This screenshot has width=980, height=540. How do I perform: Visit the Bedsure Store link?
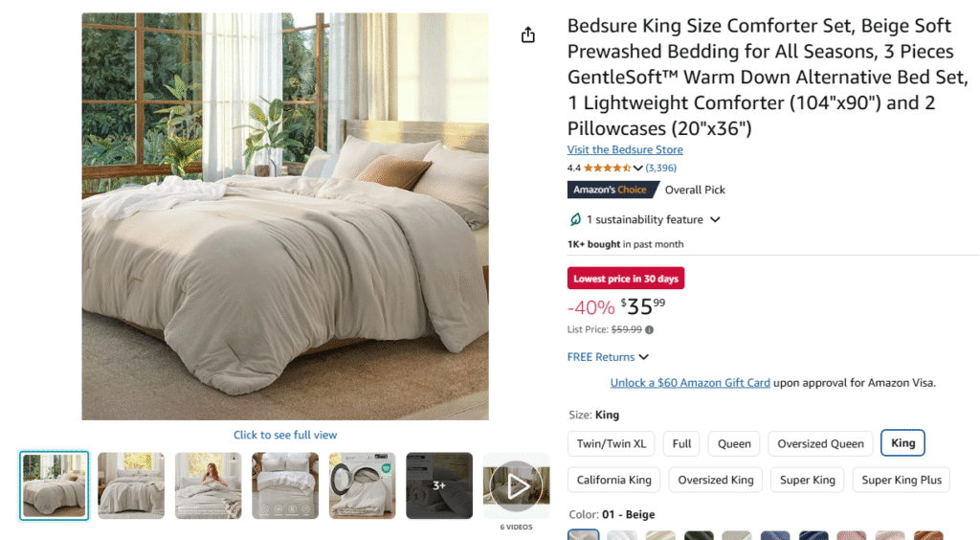(625, 149)
